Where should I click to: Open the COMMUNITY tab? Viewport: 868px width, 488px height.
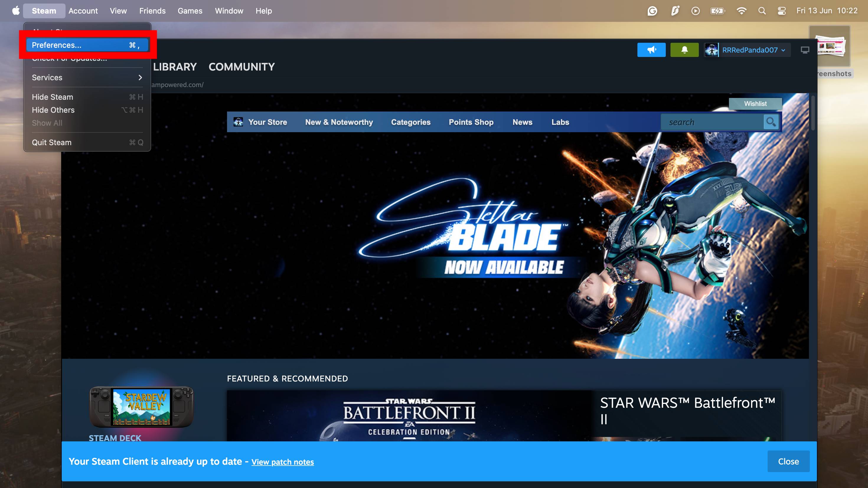coord(241,67)
